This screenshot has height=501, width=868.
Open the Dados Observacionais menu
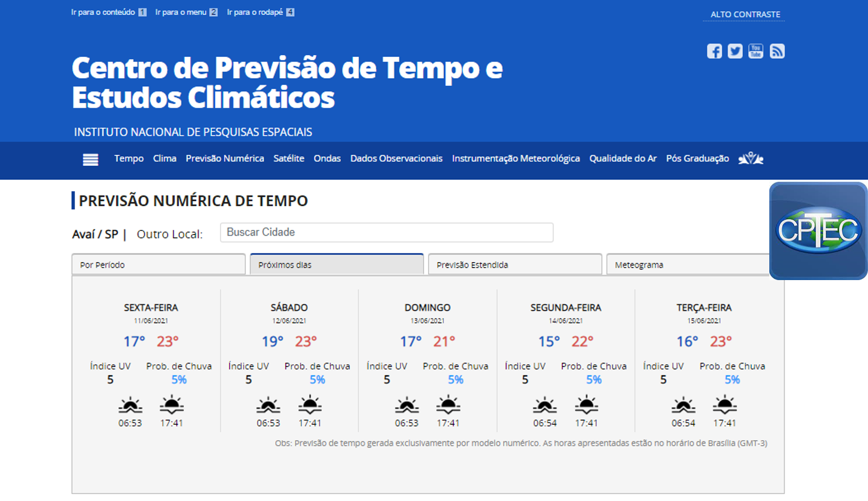coord(396,159)
